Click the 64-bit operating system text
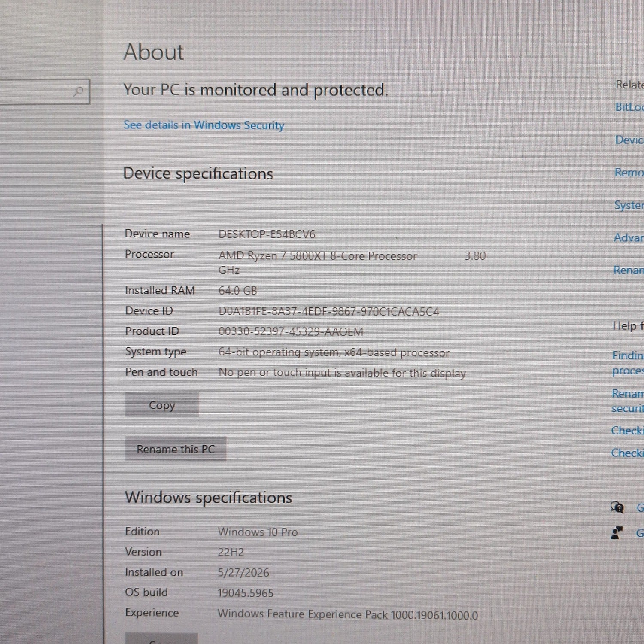The width and height of the screenshot is (644, 644). pyautogui.click(x=334, y=352)
